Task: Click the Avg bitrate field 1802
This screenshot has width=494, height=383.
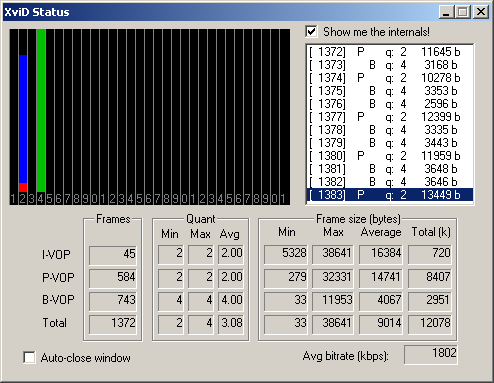Action: pos(431,354)
